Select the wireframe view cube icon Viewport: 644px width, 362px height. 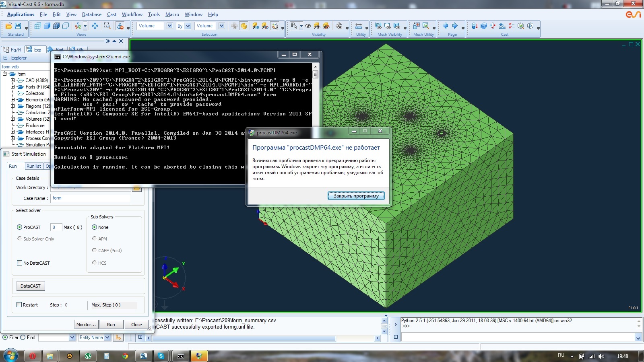(38, 26)
